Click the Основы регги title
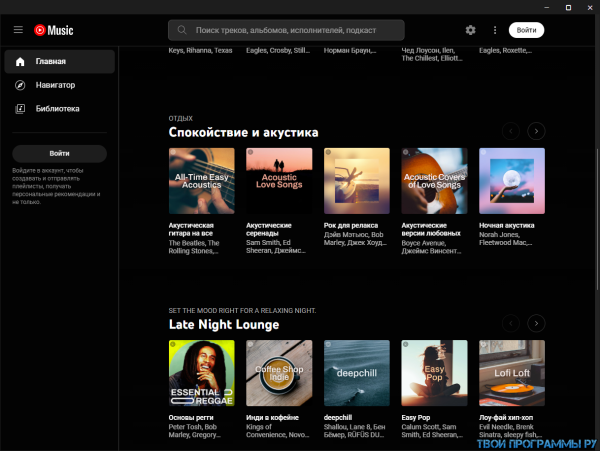600x451 pixels. pos(191,418)
